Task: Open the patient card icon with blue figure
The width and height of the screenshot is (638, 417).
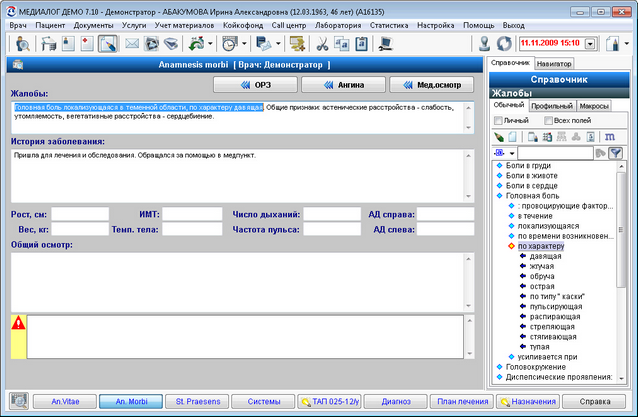Action: click(x=68, y=44)
